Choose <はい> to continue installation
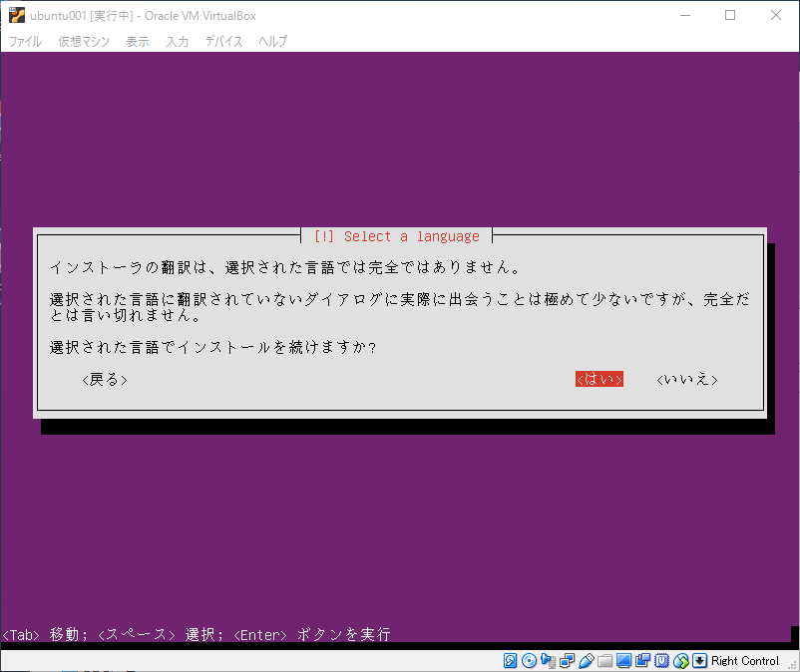 (x=600, y=379)
